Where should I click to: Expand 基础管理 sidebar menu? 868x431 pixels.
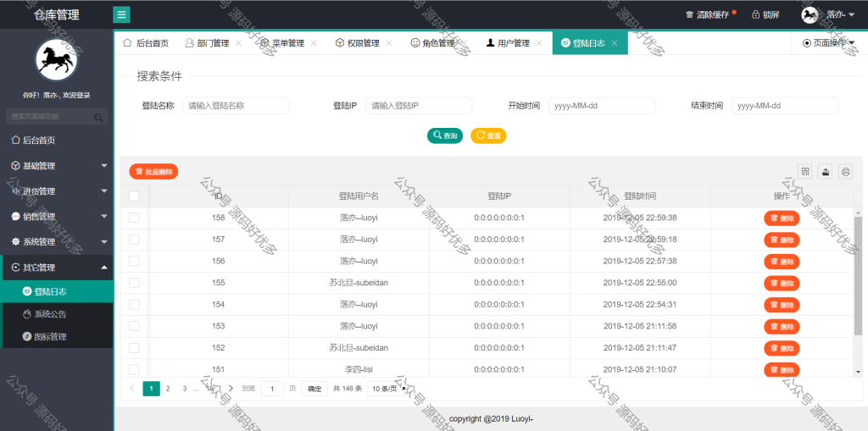[58, 166]
